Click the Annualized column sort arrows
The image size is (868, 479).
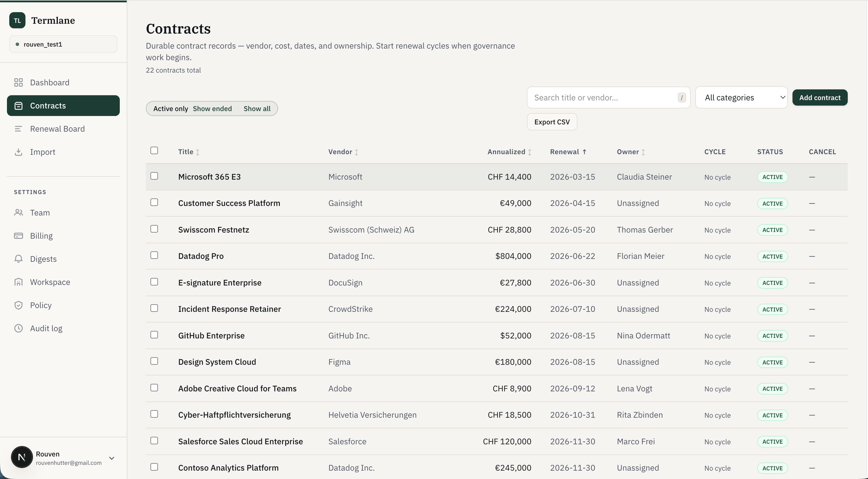pos(530,152)
